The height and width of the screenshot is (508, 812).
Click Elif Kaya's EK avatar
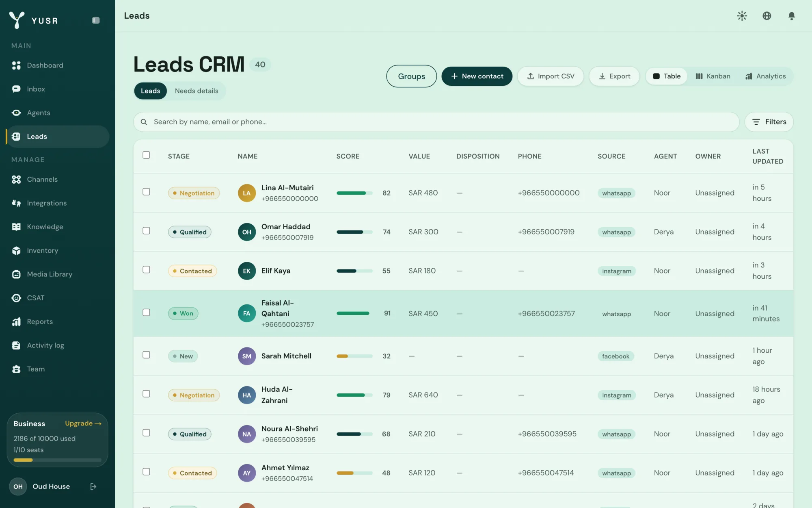pyautogui.click(x=247, y=271)
